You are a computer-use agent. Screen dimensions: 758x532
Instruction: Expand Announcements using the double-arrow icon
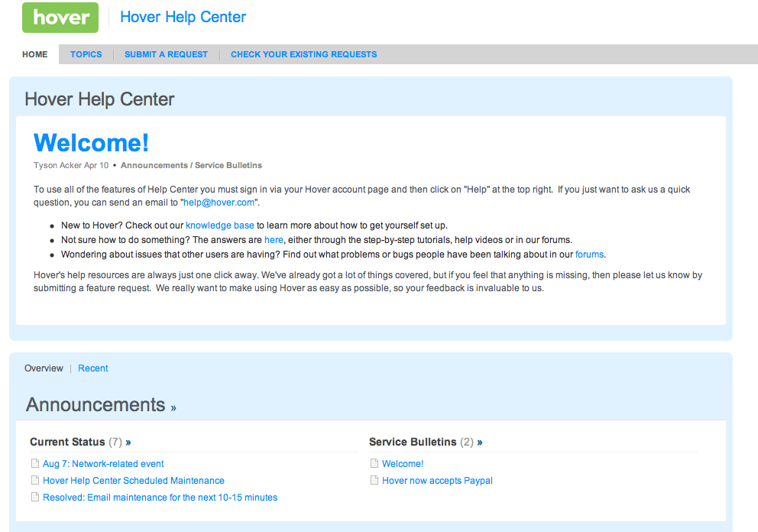(x=173, y=408)
